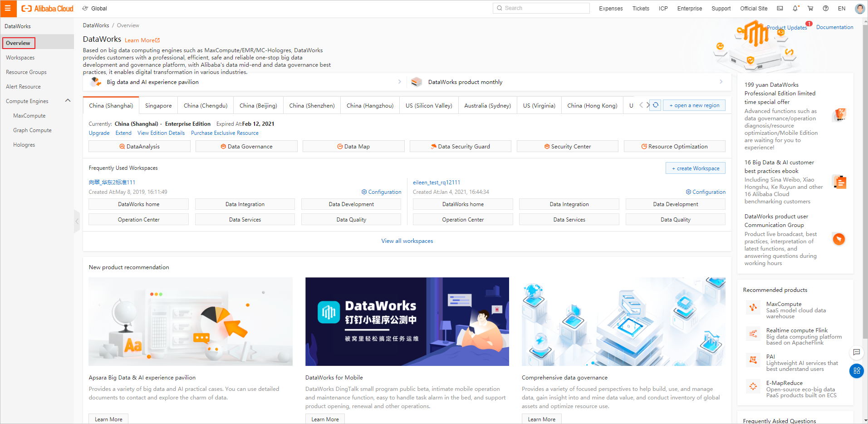Select the China (Chengdu) region tab

coord(206,105)
